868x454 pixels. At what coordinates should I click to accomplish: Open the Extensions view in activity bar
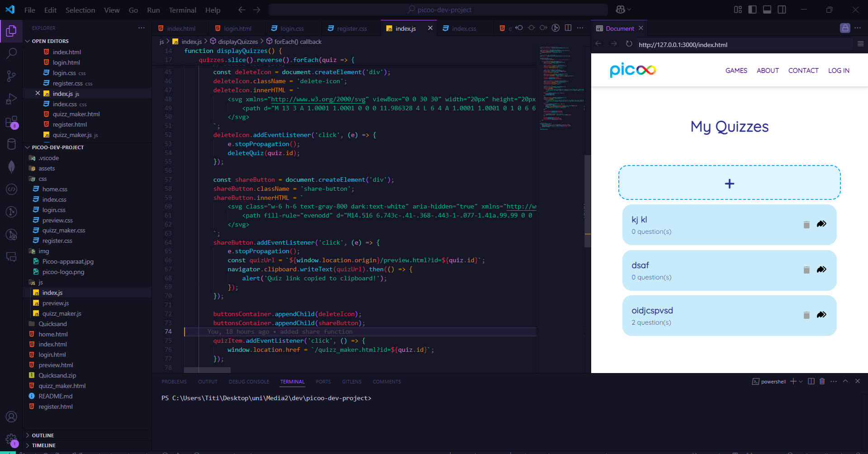tap(11, 122)
